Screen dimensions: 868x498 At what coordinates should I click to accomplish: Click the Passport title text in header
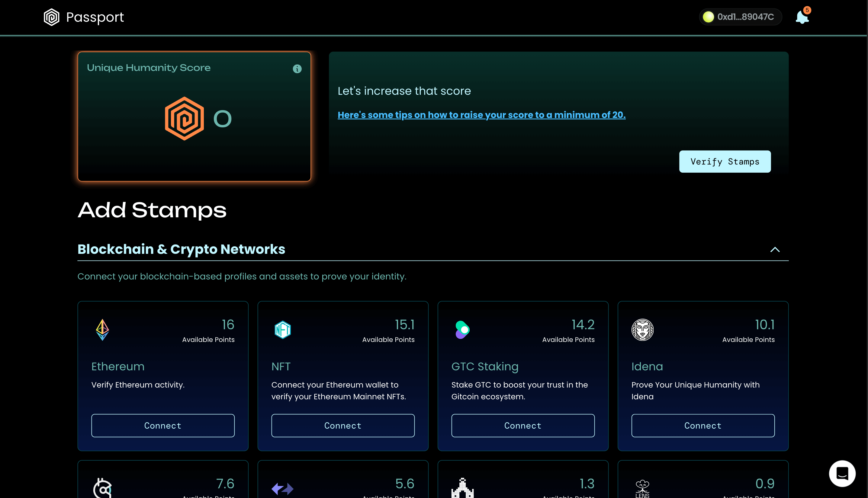[x=95, y=17]
